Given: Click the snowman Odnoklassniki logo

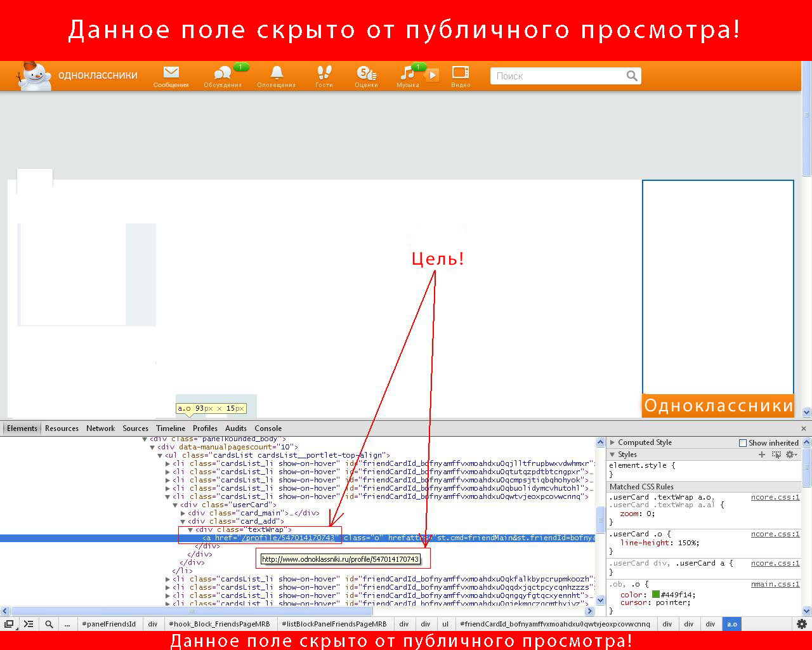Looking at the screenshot, I should tap(34, 76).
